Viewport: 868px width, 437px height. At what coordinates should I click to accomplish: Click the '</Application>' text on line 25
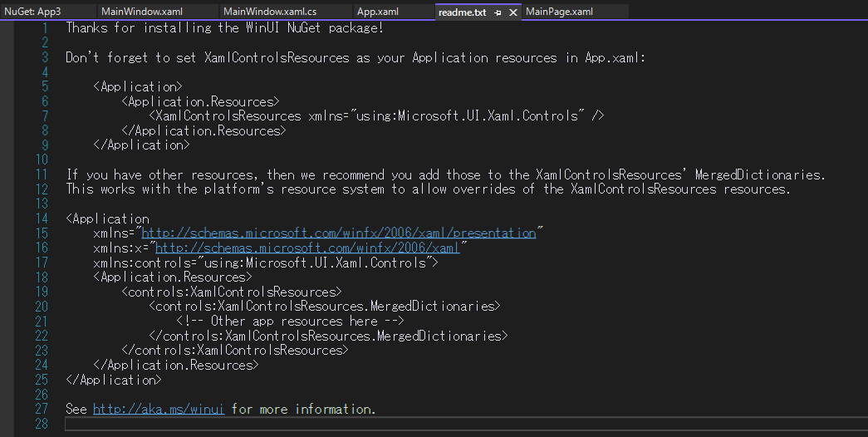114,380
